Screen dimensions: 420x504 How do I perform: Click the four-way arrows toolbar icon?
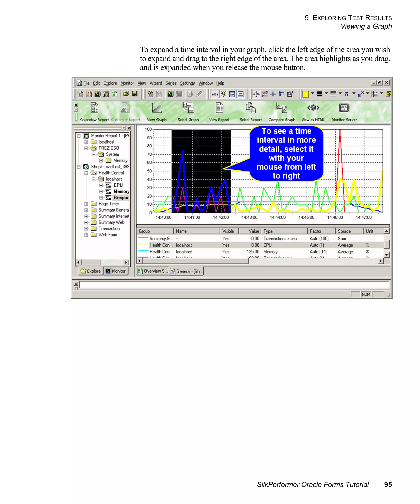[273, 94]
